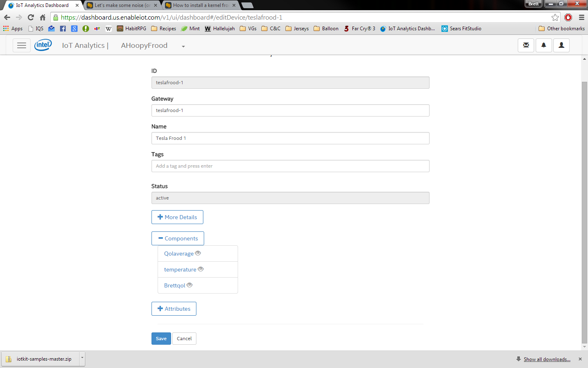
Task: Open the Mint bookmark
Action: point(190,29)
